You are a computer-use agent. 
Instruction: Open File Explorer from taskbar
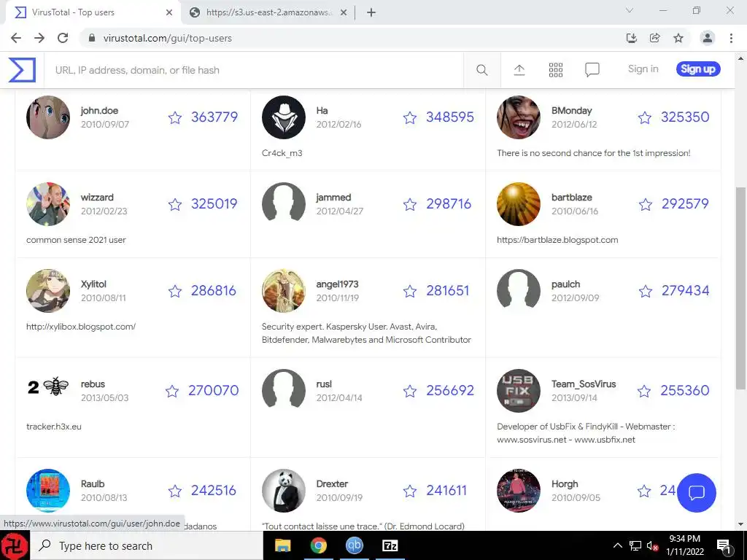click(283, 545)
